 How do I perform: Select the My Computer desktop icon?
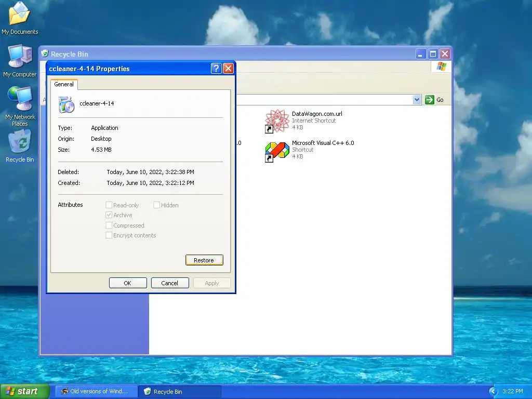(x=20, y=61)
